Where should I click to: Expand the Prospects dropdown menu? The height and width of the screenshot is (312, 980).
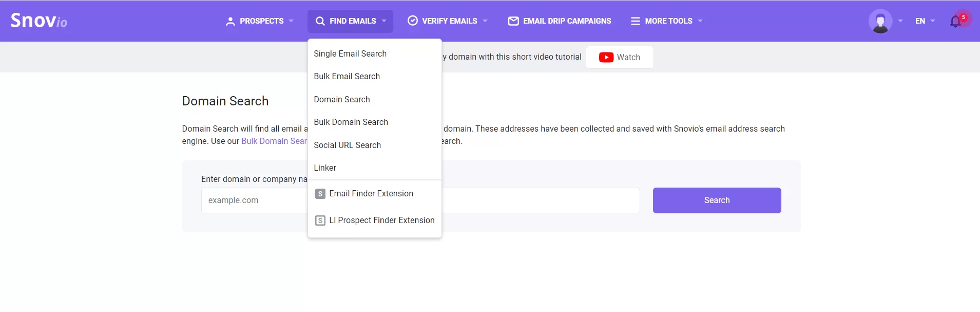260,21
